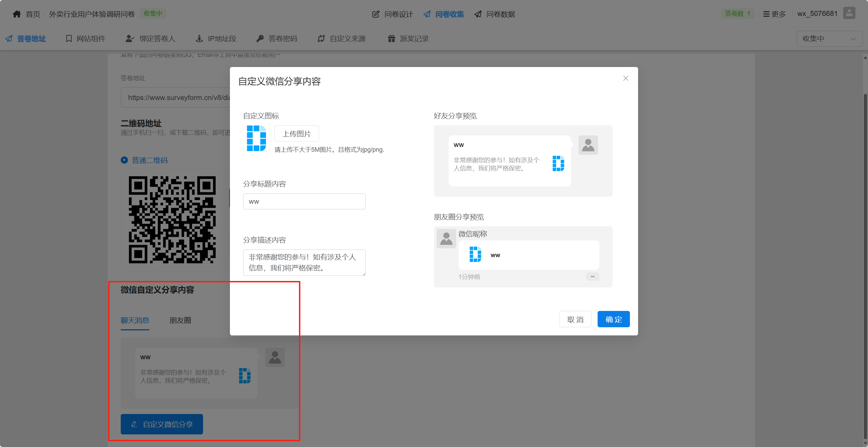The height and width of the screenshot is (447, 868).
Task: Click the user avatar icon at top right
Action: click(x=849, y=13)
